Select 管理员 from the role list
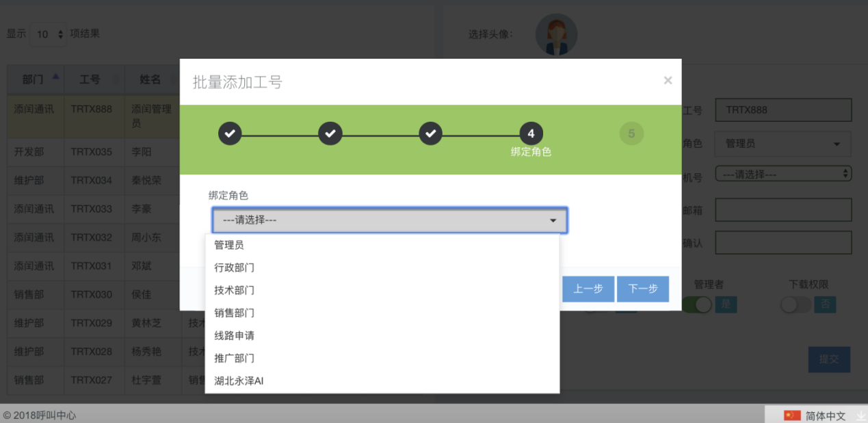This screenshot has height=423, width=868. click(229, 245)
